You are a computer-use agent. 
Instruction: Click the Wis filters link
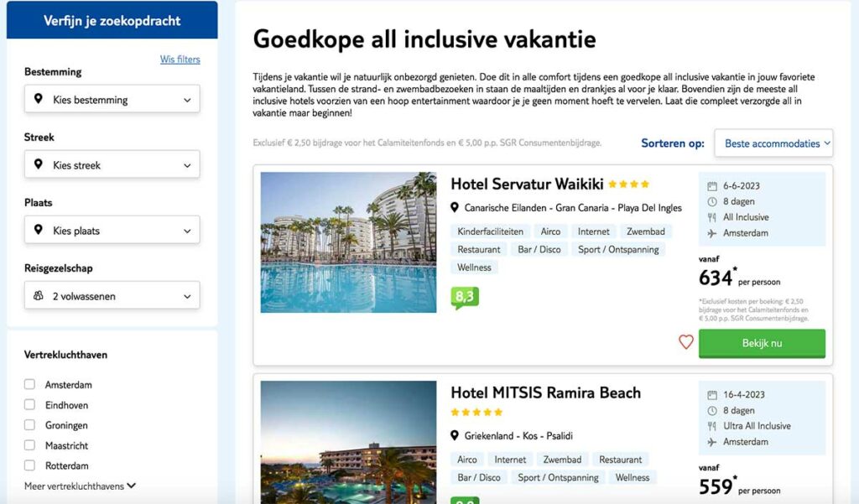coord(180,60)
